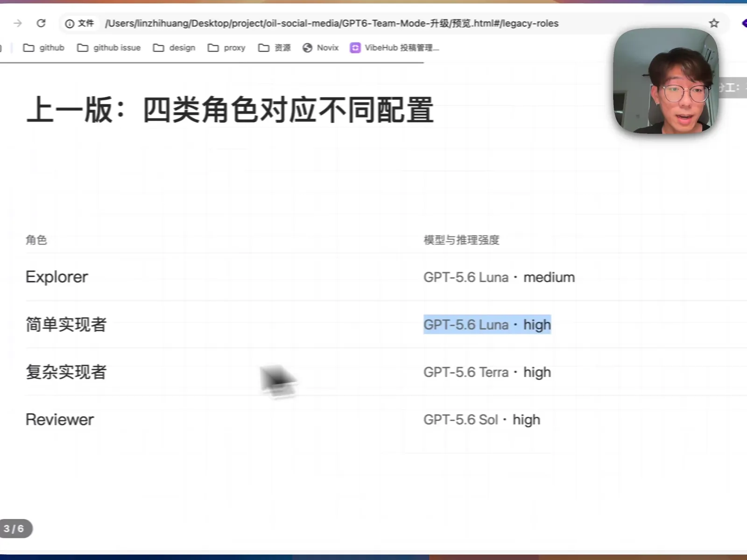Screen dimensions: 747x560
Task: Open the github issue bookmarks folder
Action: [x=109, y=48]
